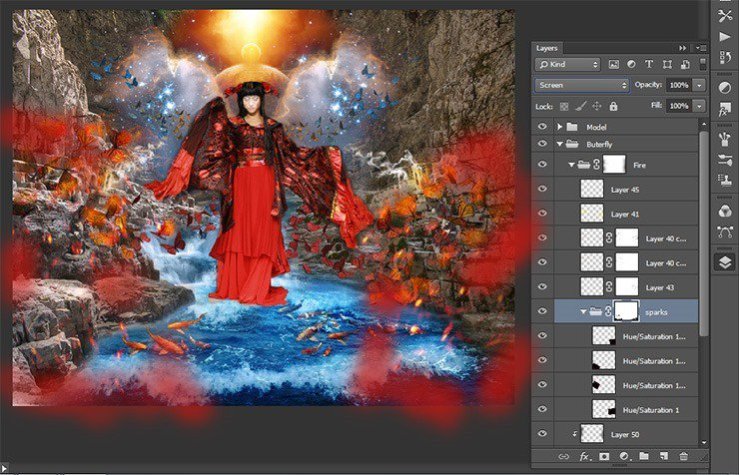The width and height of the screenshot is (739, 475).
Task: Toggle the layer filtering on/off switch
Action: [x=703, y=64]
